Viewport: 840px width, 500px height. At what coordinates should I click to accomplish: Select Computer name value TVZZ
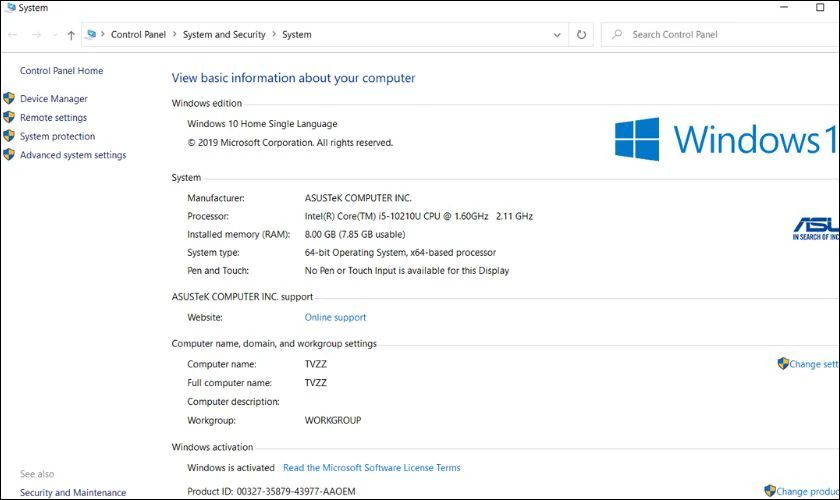[x=316, y=364]
